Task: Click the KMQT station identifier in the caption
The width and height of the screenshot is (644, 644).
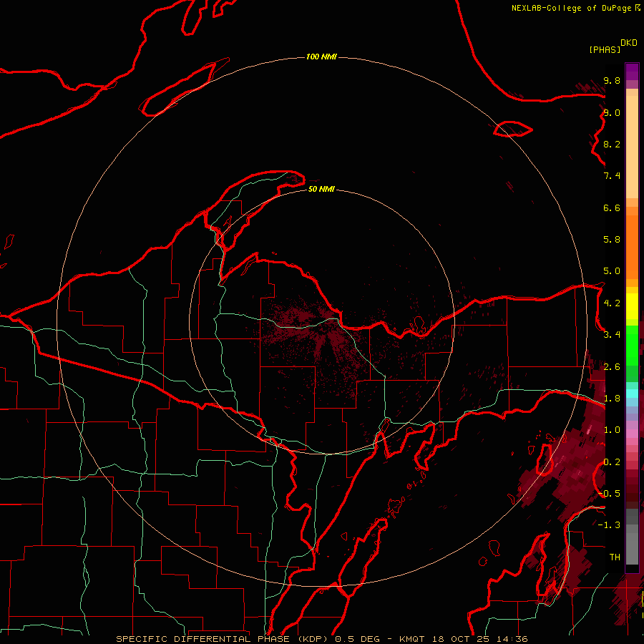Action: (x=411, y=639)
